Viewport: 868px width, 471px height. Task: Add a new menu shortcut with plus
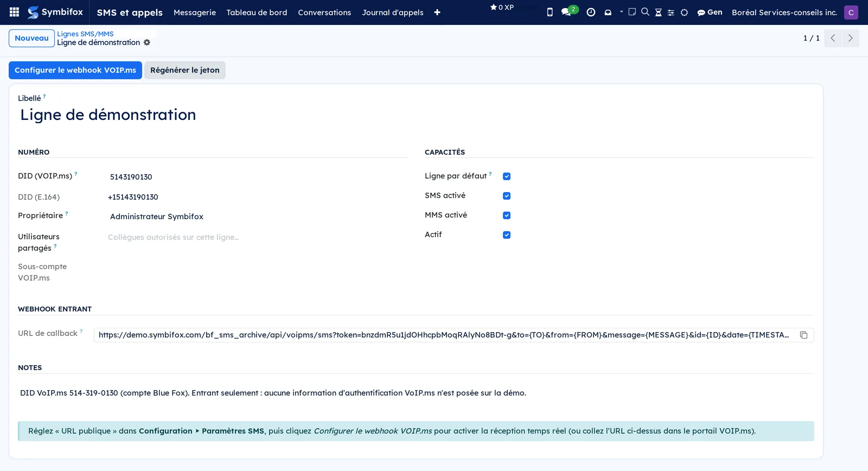point(437,12)
